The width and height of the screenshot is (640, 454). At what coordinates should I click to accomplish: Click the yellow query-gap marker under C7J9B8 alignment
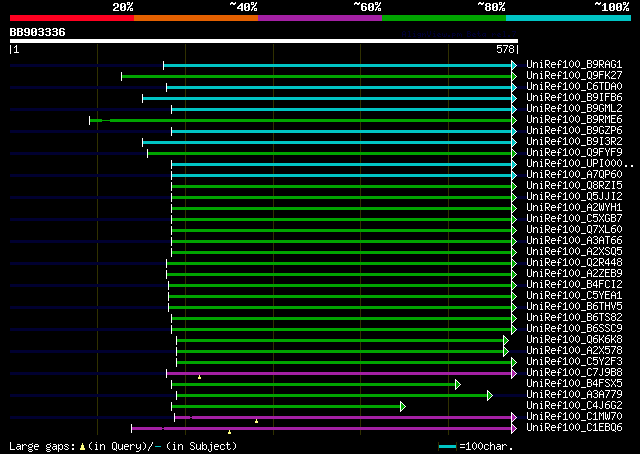click(199, 377)
